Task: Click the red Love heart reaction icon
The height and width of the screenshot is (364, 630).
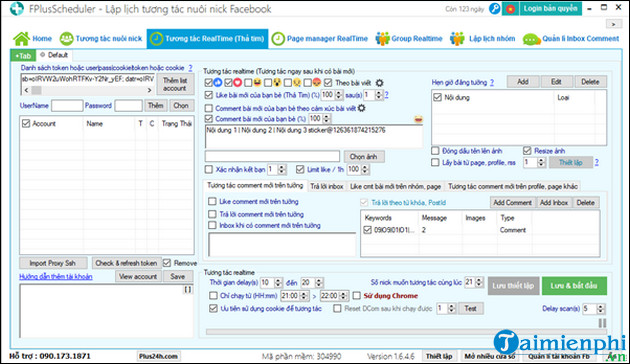Action: (x=237, y=83)
